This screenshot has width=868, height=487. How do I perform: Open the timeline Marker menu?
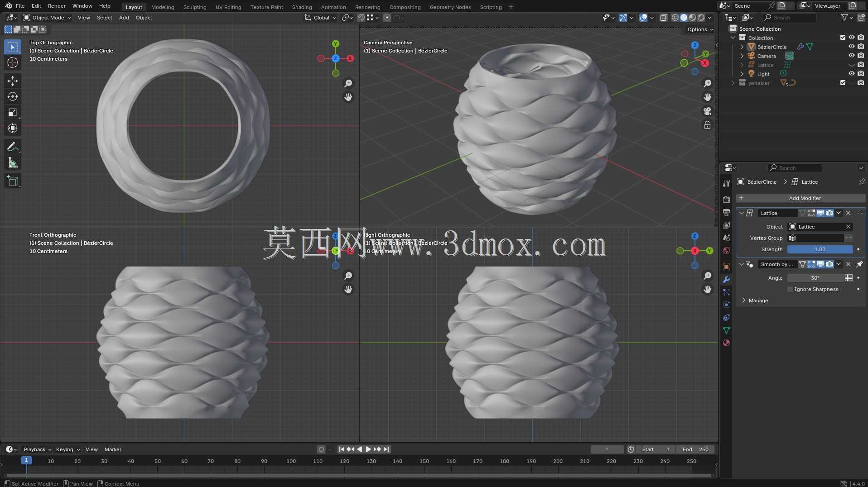(x=113, y=449)
